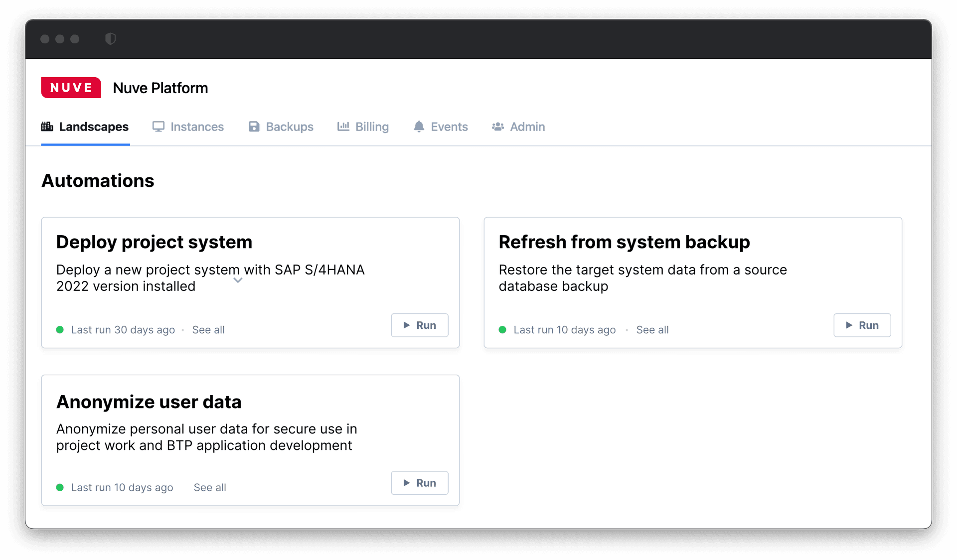
Task: Run the Refresh from system backup automation
Action: click(862, 325)
